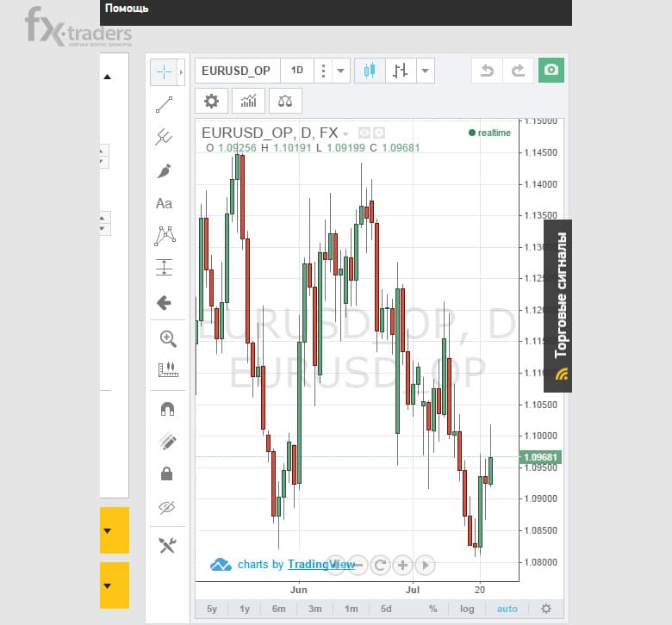This screenshot has width=672, height=625.
Task: Select the 1D interval button
Action: (297, 71)
